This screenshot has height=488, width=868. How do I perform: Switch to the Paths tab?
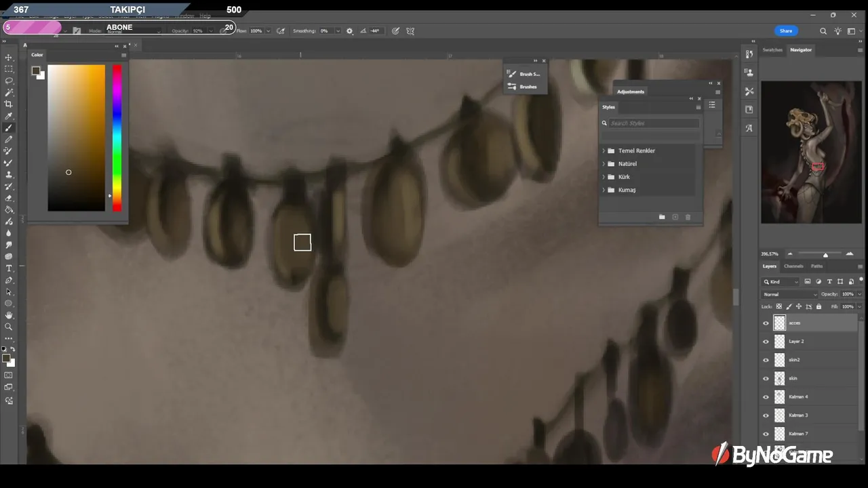point(816,266)
